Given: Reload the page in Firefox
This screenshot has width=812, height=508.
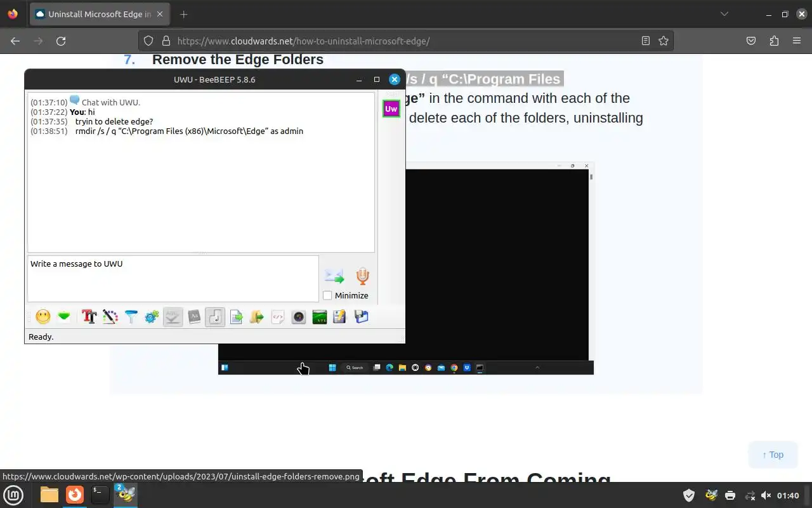Looking at the screenshot, I should pos(61,41).
